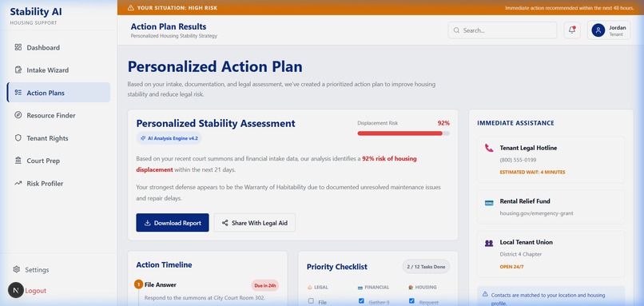Click the HOUSING column heading in checklist
644x306 pixels.
426,287
